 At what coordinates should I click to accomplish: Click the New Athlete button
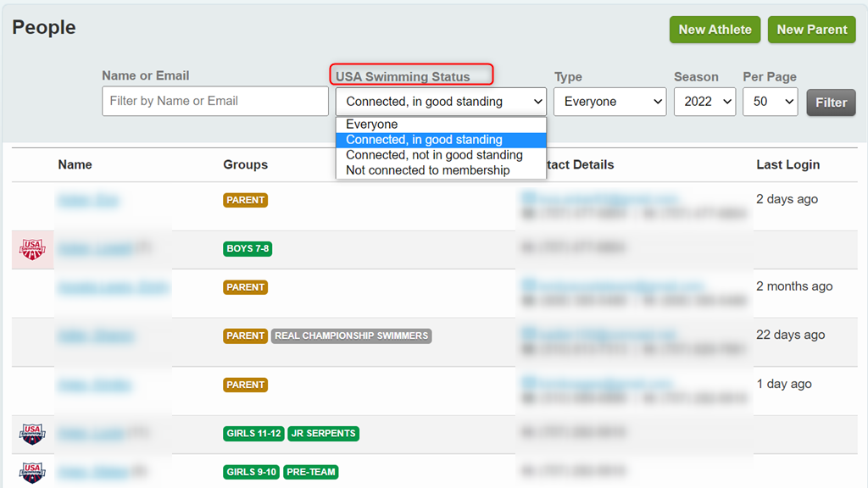tap(715, 30)
